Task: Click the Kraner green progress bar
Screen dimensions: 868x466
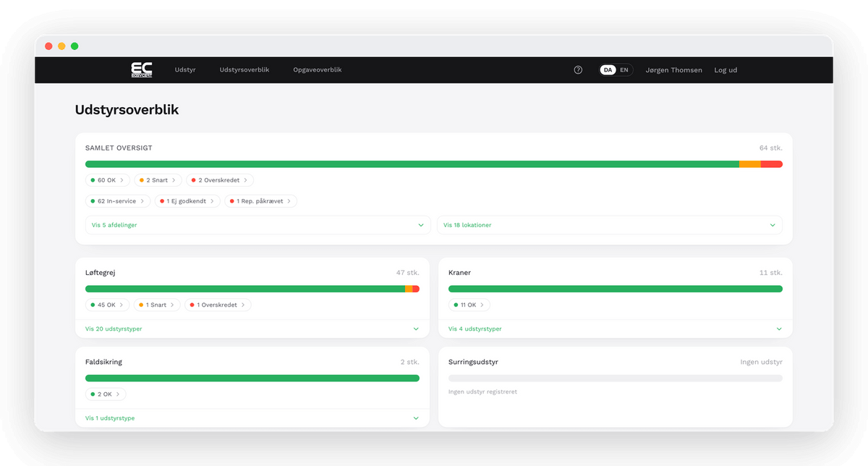Action: (x=616, y=289)
